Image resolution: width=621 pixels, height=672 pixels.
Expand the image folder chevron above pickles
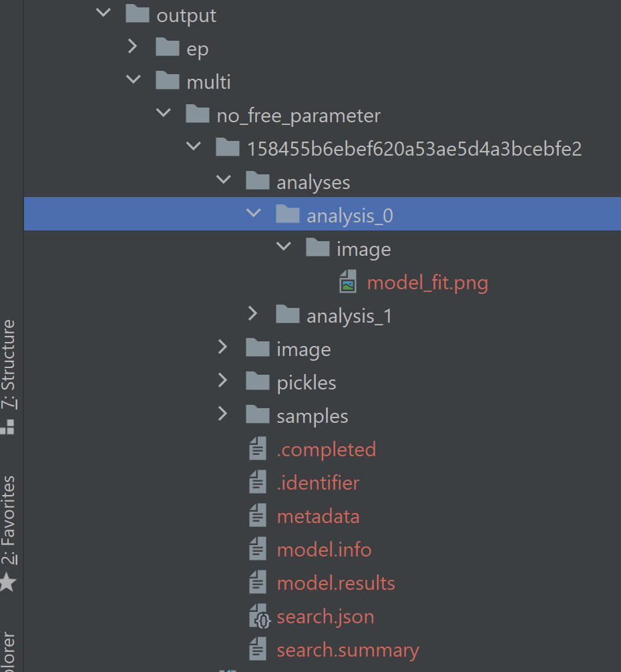click(223, 347)
